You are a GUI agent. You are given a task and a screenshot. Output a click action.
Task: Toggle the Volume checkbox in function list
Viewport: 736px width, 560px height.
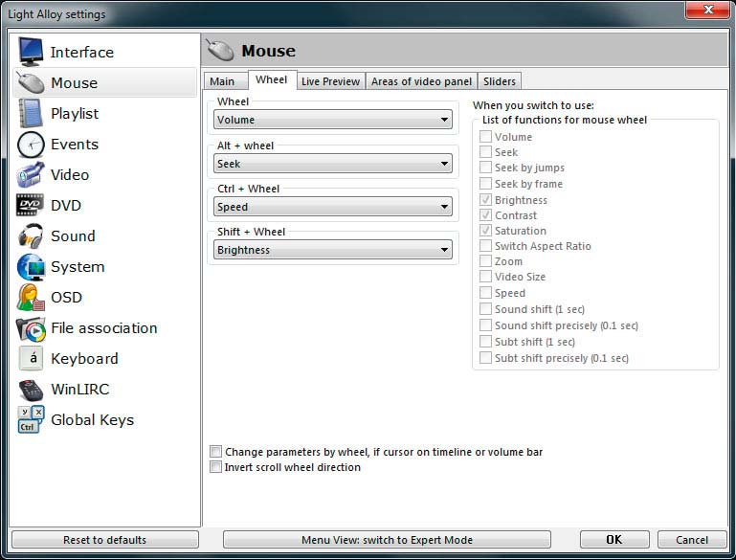click(485, 137)
